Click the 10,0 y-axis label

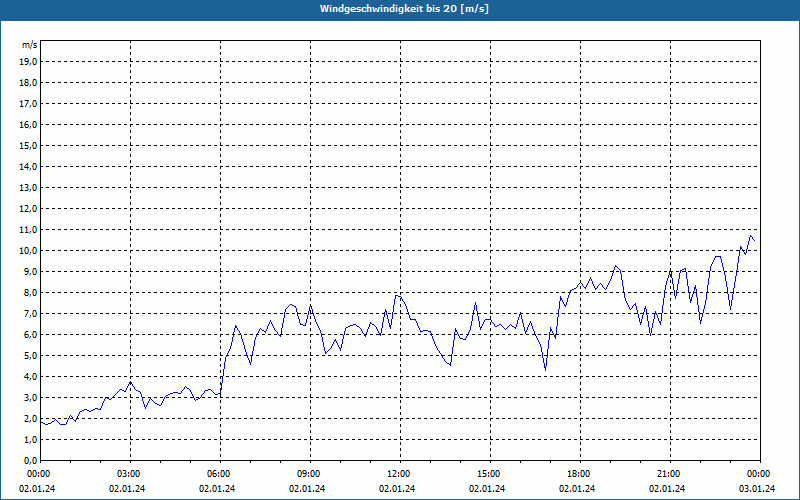(x=28, y=251)
